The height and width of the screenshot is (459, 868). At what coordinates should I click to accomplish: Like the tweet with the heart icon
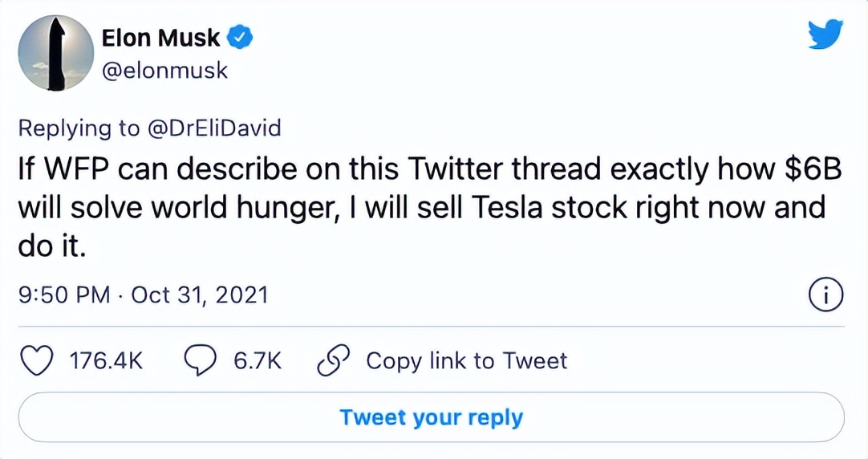tap(35, 361)
